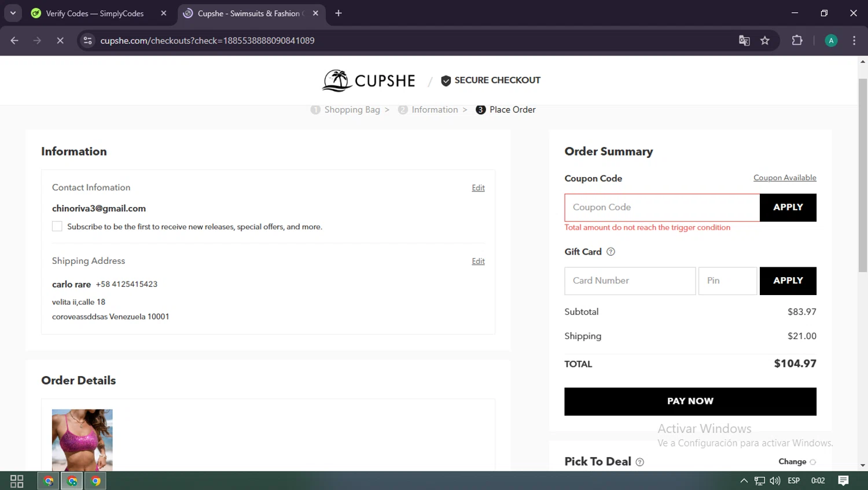Select the email chinoriva3@gmail.com
The width and height of the screenshot is (868, 490).
pyautogui.click(x=99, y=208)
